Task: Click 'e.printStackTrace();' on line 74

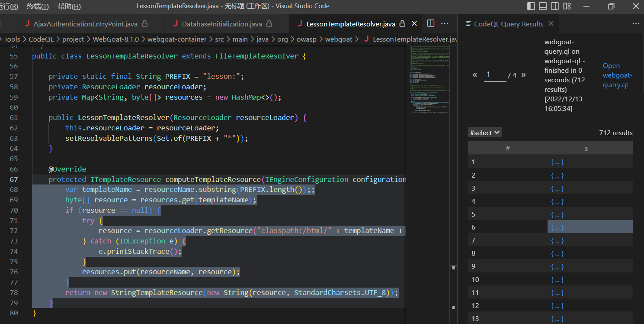Action: 140,251
